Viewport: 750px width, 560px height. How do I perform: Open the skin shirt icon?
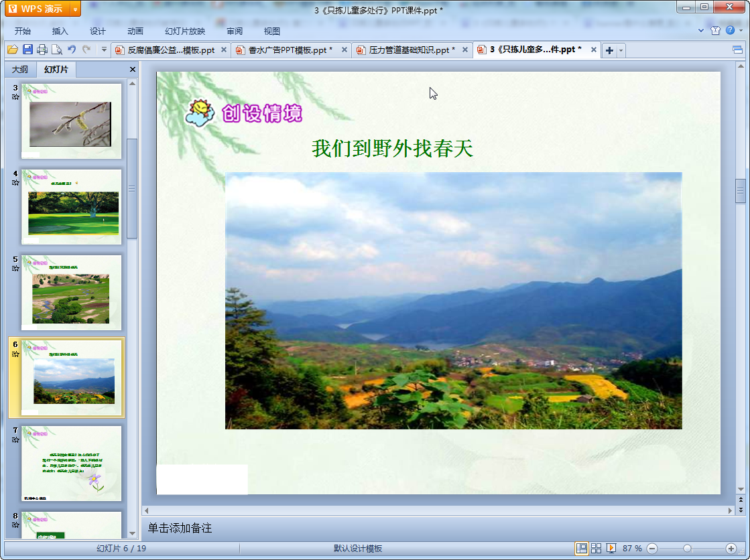(715, 30)
